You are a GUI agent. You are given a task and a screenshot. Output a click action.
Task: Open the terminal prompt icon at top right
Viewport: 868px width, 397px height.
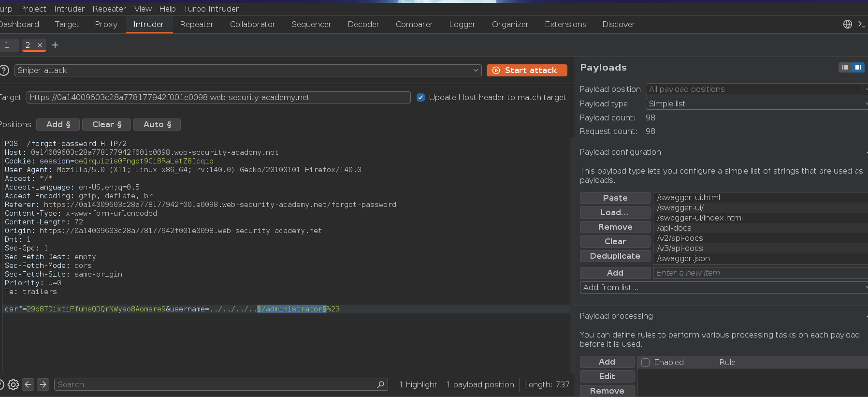point(862,24)
